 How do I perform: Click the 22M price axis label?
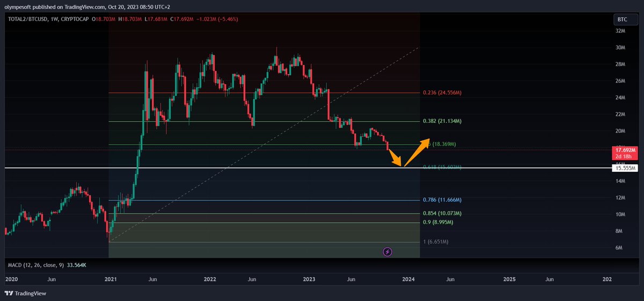[621, 114]
